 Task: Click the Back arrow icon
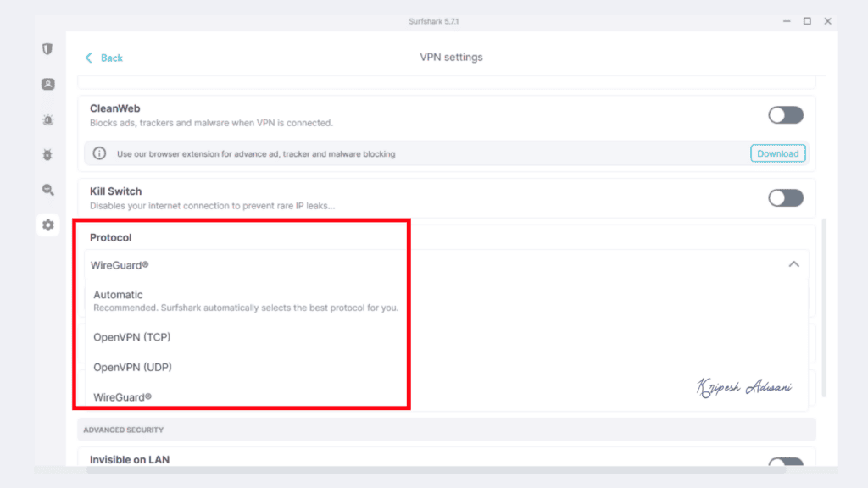(88, 58)
